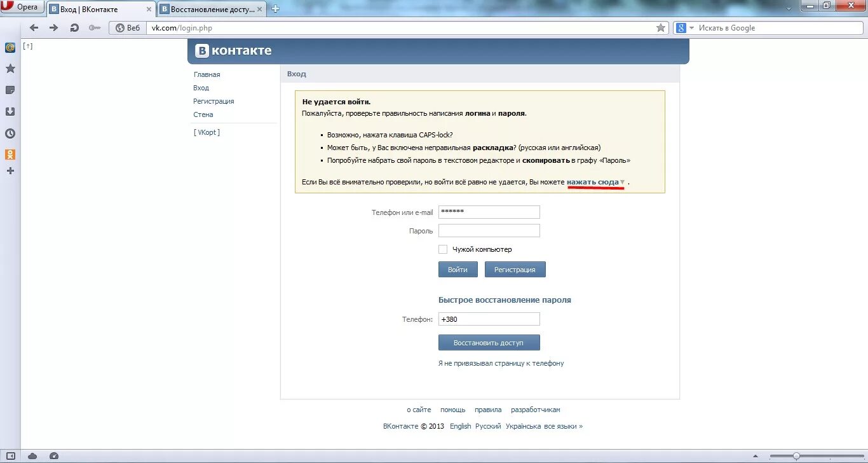
Task: Click the Восстановить доступ button
Action: coord(489,343)
